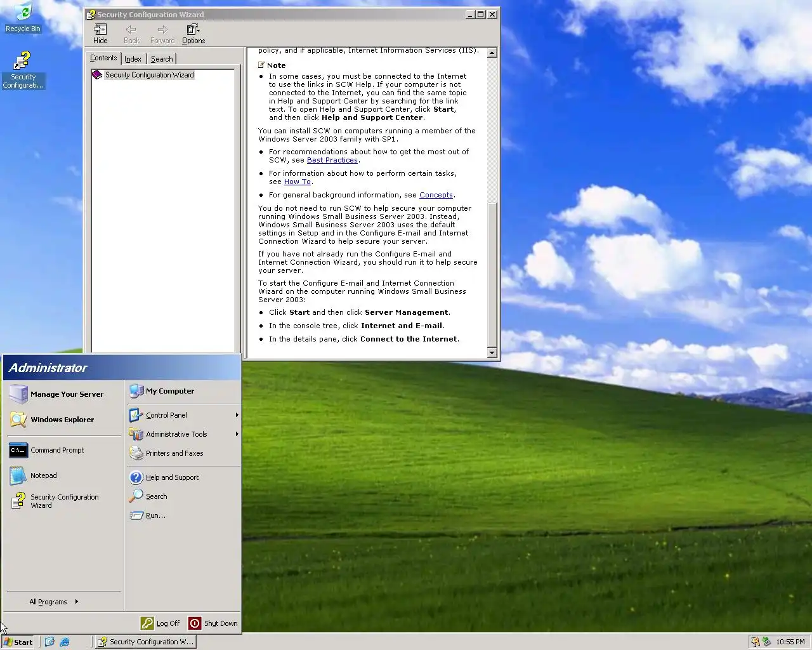Click Show Desktop quick launch icon

(x=49, y=642)
